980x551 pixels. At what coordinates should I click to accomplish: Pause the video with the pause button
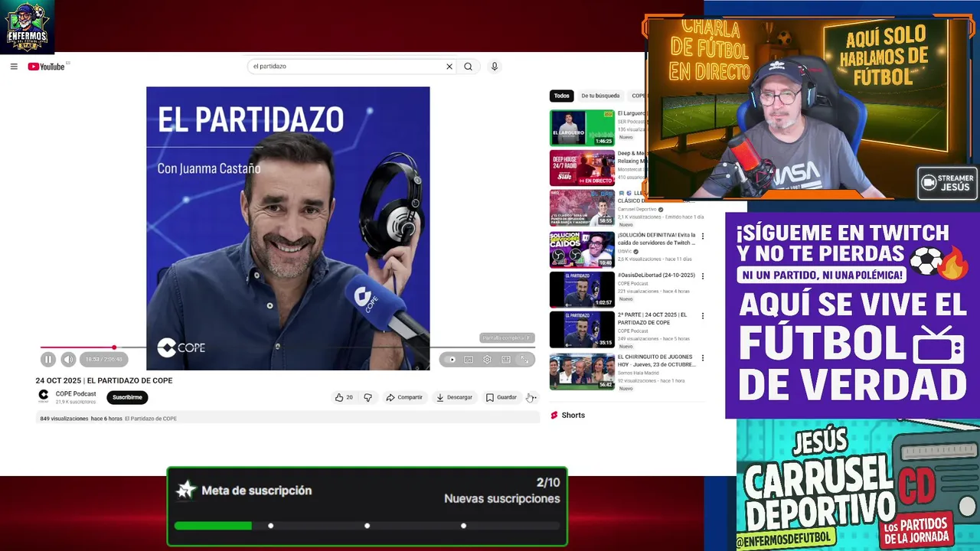48,359
